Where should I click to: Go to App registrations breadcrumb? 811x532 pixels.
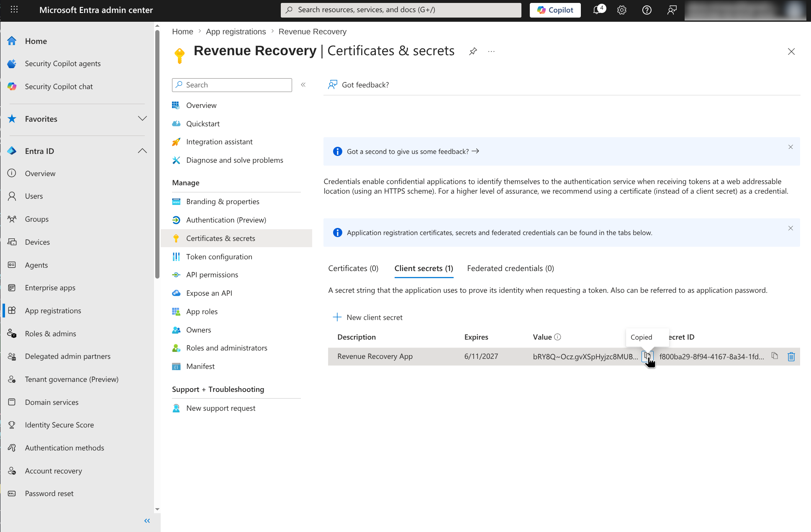(236, 32)
